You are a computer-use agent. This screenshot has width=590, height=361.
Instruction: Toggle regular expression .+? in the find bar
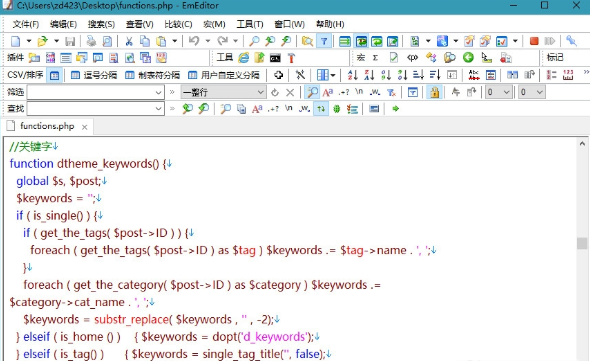(273, 109)
